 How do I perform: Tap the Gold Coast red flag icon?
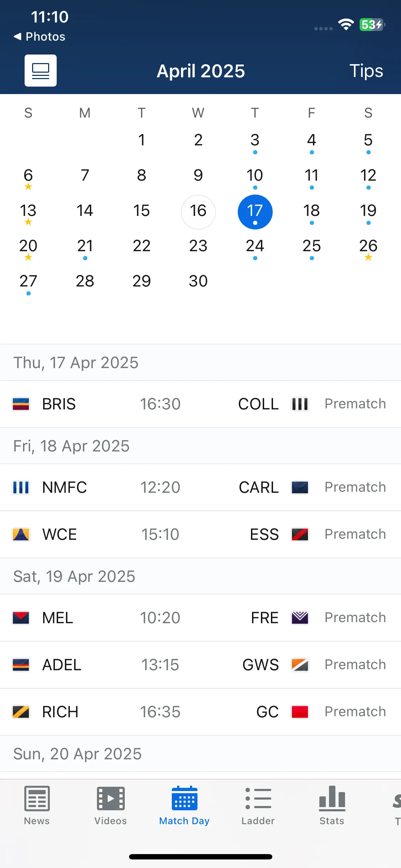300,712
